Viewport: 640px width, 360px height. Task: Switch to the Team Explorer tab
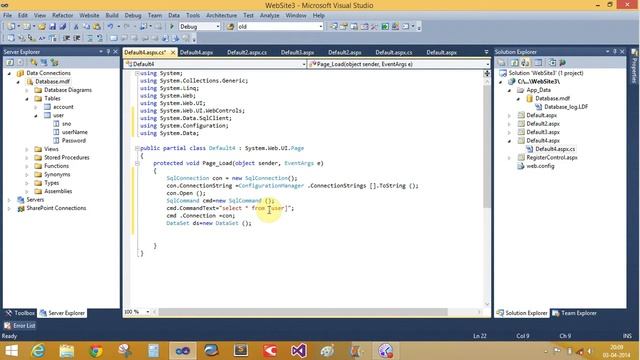pyautogui.click(x=574, y=313)
